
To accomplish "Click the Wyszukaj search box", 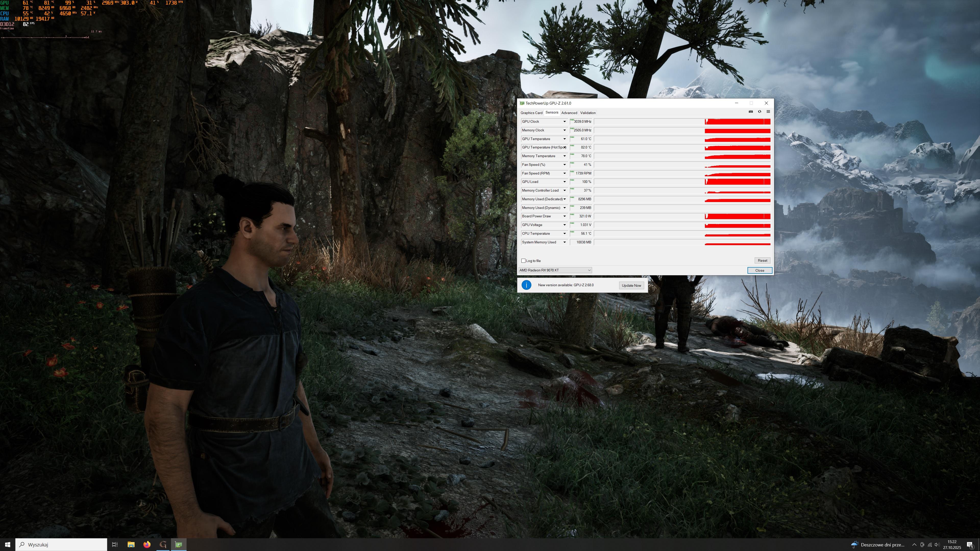I will tap(61, 545).
